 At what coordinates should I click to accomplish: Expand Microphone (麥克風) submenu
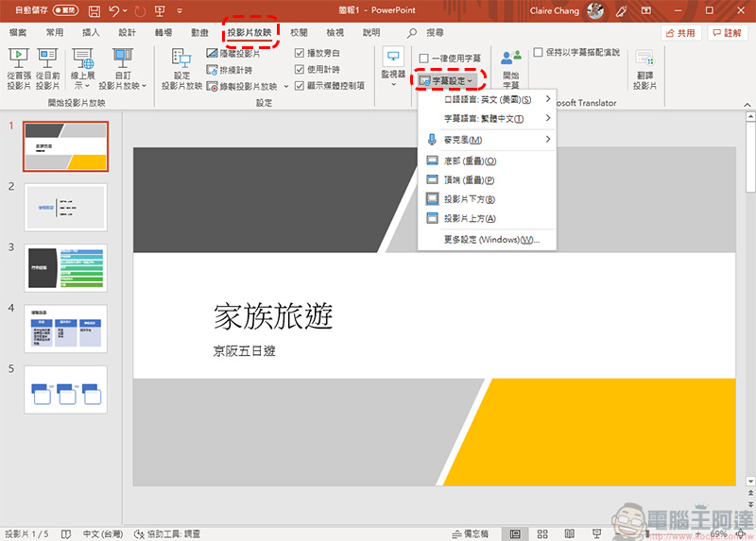pos(487,140)
